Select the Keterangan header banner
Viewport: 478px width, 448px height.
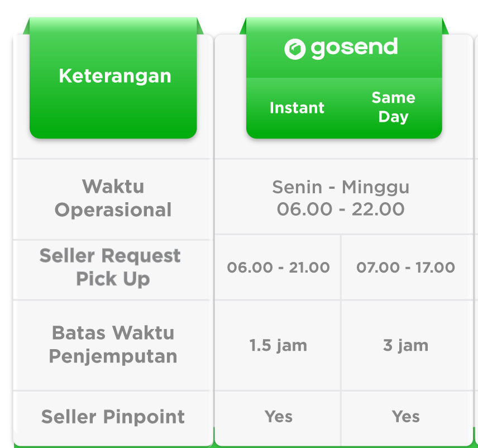point(113,78)
